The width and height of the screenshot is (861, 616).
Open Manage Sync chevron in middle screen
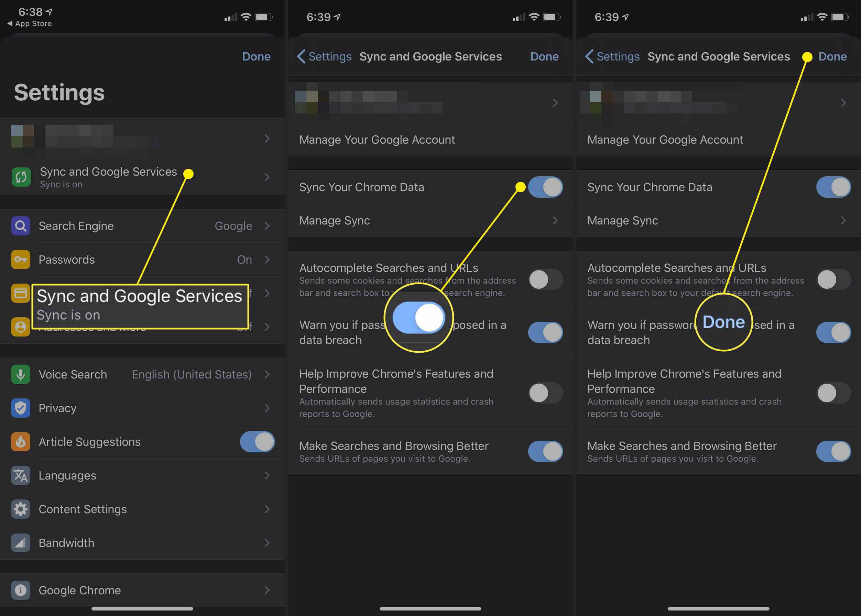coord(555,220)
